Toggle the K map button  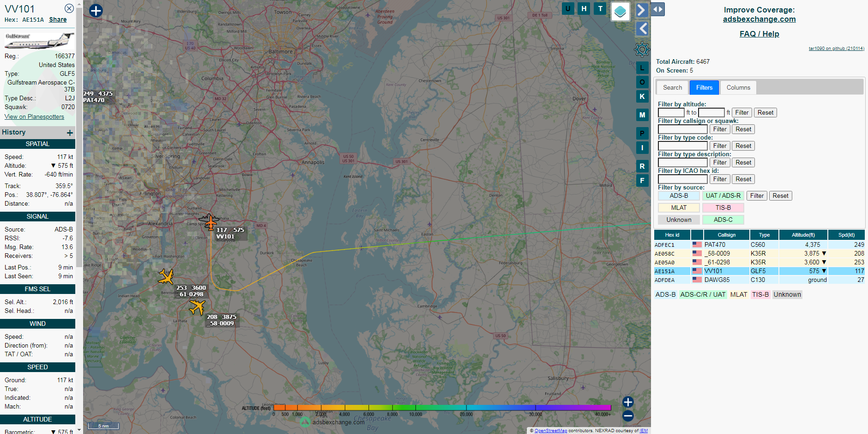[642, 97]
